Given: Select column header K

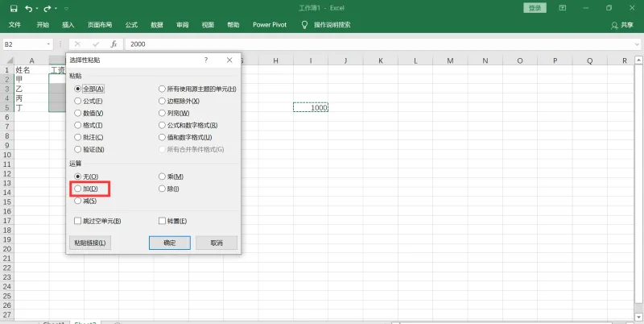Looking at the screenshot, I should [x=380, y=60].
